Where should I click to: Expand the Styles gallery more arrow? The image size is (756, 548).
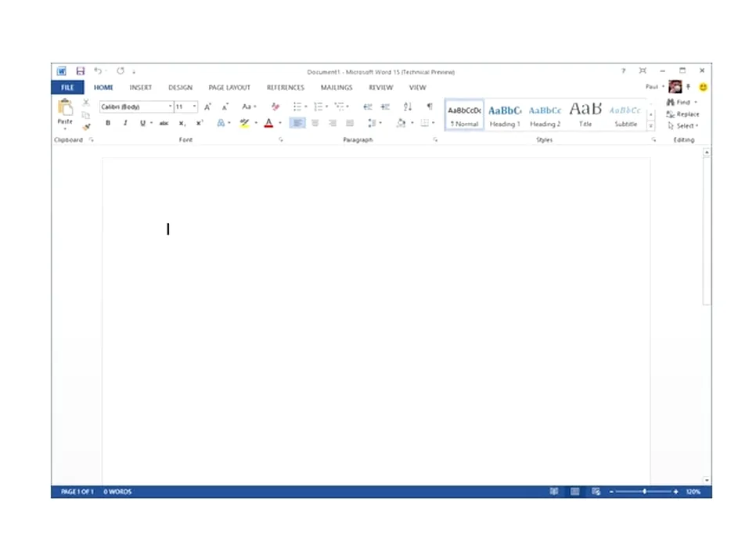click(650, 126)
